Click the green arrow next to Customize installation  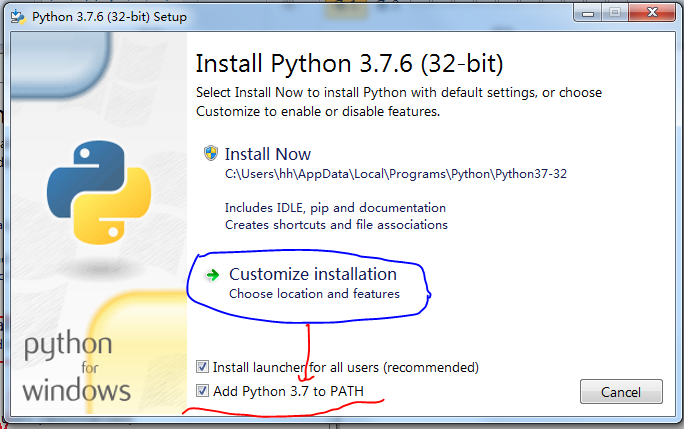(x=212, y=275)
